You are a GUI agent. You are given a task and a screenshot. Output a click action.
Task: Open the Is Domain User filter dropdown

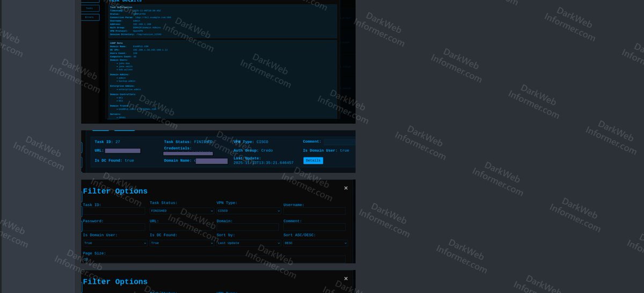(114, 243)
